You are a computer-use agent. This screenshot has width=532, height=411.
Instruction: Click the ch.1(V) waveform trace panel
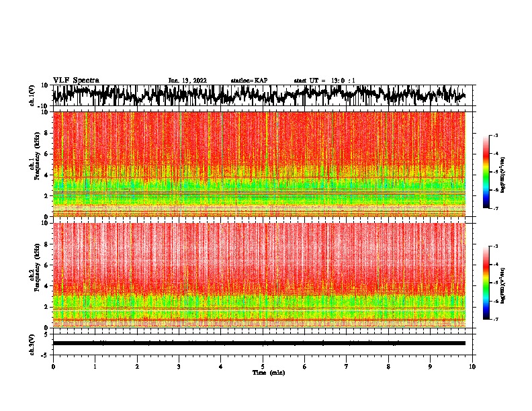[x=263, y=95]
